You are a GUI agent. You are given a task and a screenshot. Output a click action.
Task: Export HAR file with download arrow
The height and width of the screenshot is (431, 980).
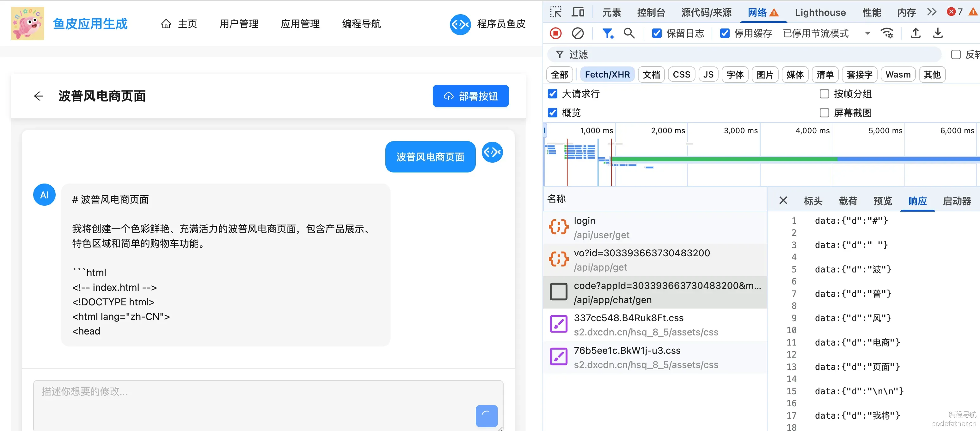click(938, 34)
